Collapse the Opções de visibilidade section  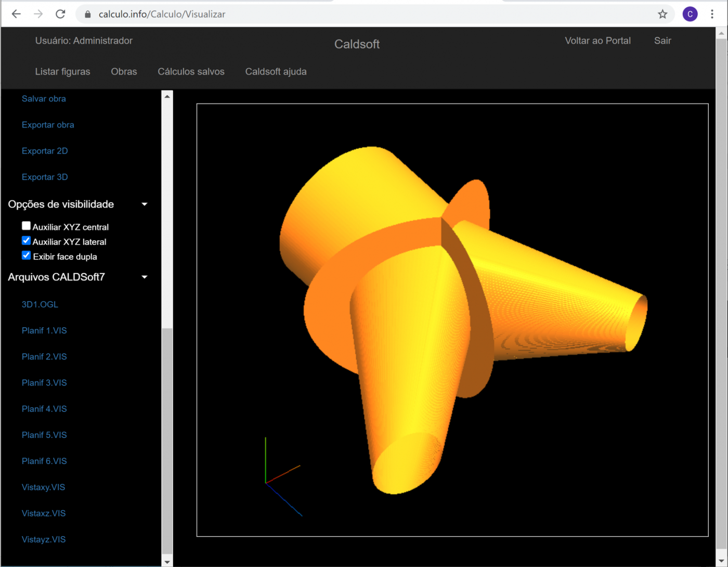145,204
